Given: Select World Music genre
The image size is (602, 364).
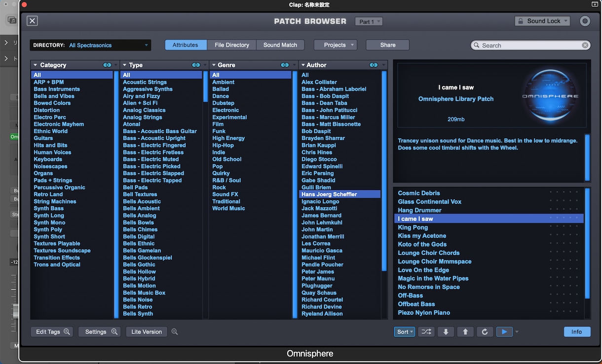Looking at the screenshot, I should pyautogui.click(x=228, y=208).
